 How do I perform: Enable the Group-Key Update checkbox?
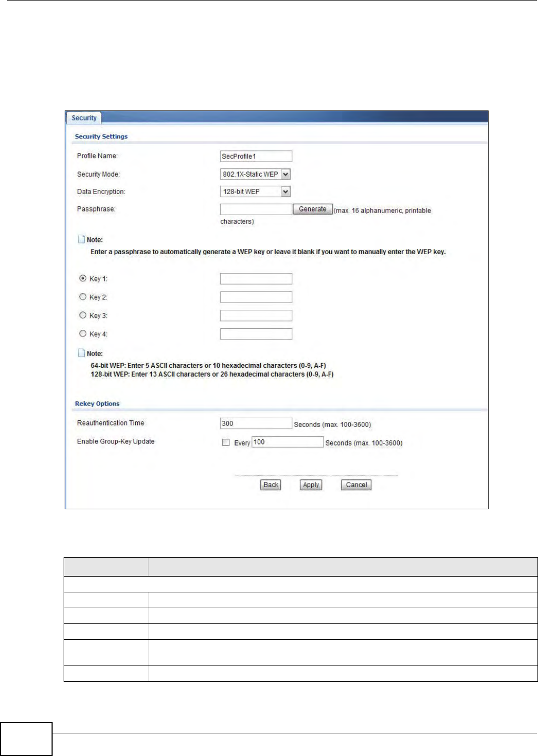pyautogui.click(x=226, y=442)
